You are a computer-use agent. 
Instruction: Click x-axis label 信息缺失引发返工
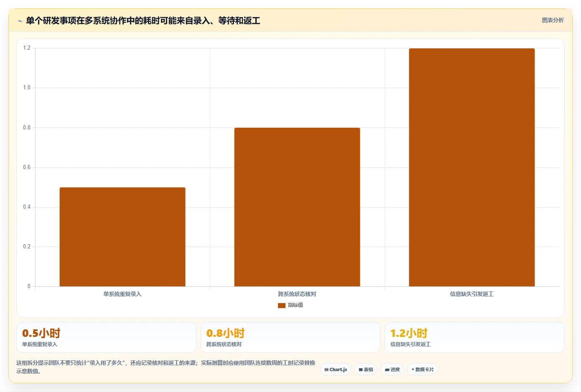472,294
